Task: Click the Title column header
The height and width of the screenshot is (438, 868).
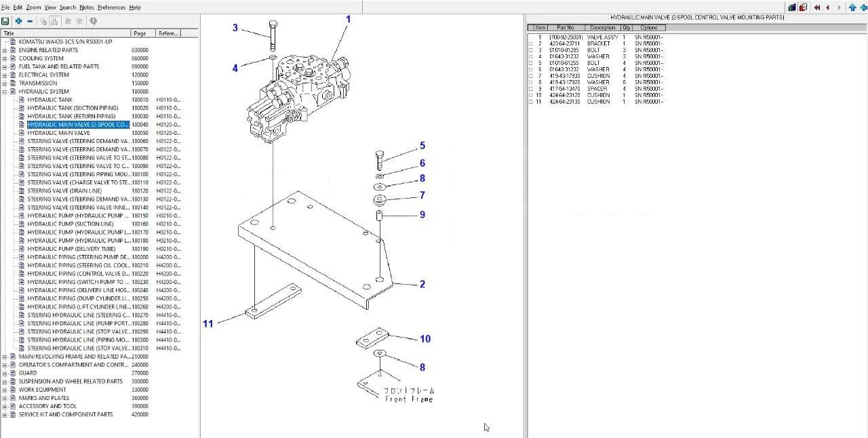Action: 66,33
